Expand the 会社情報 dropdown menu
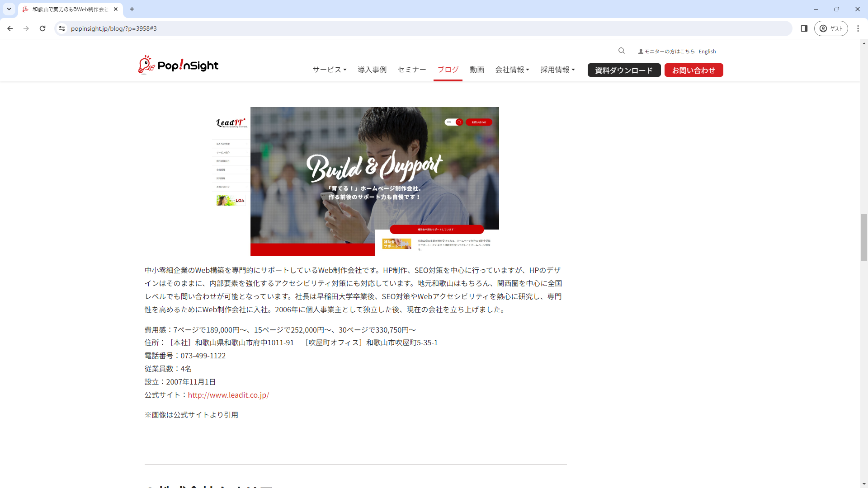 512,70
